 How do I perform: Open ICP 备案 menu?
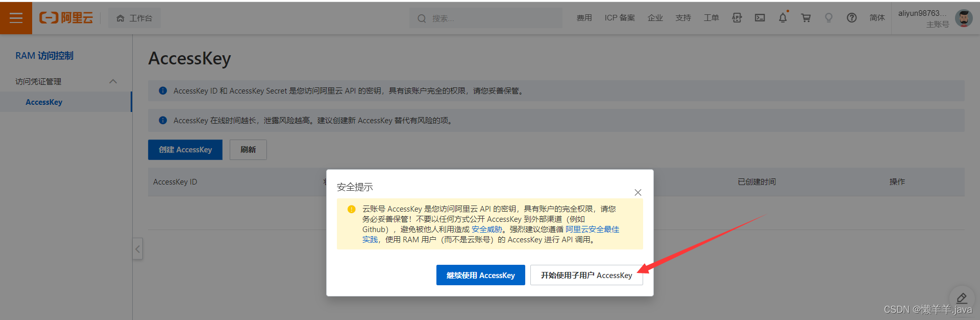(x=620, y=18)
